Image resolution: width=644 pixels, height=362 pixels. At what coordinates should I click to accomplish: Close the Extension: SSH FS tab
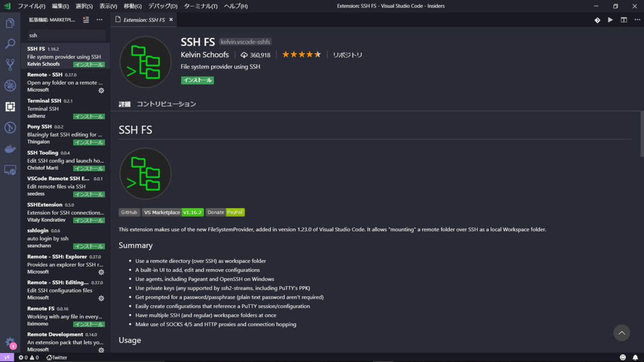(171, 20)
